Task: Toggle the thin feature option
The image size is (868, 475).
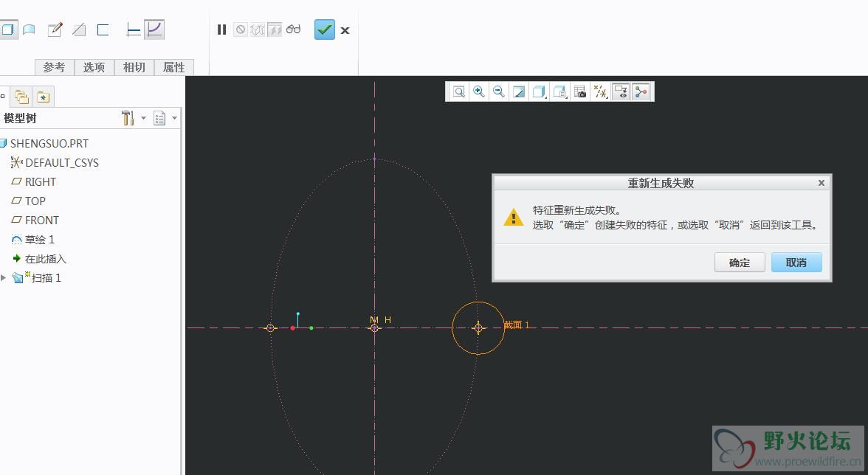Action: pos(103,30)
